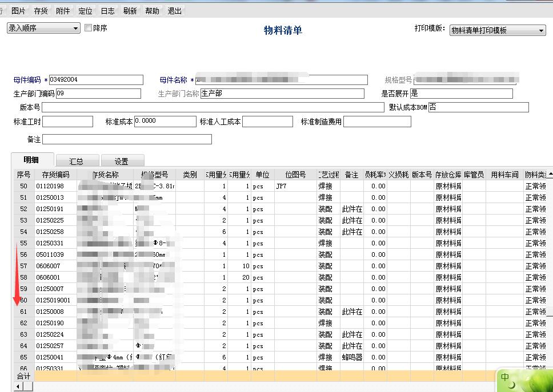
Task: Click the 标准制造费用 input field
Action: point(377,122)
